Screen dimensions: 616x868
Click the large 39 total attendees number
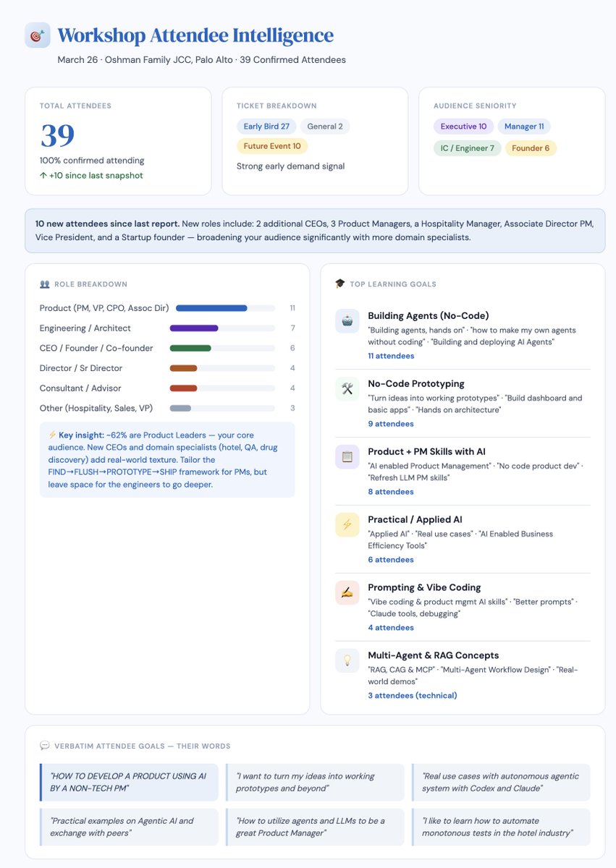coord(57,135)
